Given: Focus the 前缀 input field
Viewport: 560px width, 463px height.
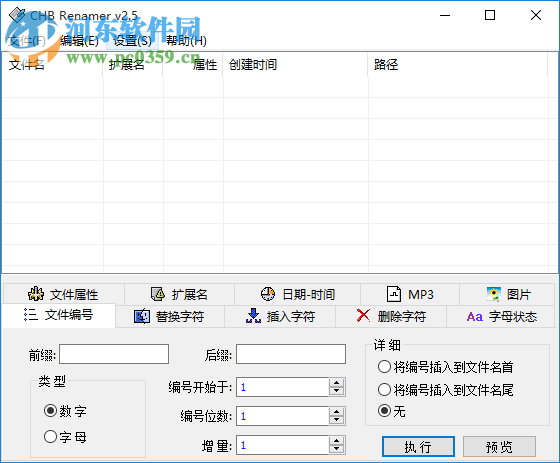Looking at the screenshot, I should (x=114, y=354).
